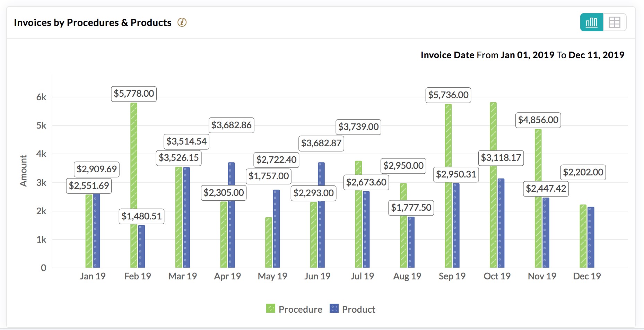Toggle the Product series via its legend entry
Image resolution: width=644 pixels, height=330 pixels.
click(x=359, y=309)
